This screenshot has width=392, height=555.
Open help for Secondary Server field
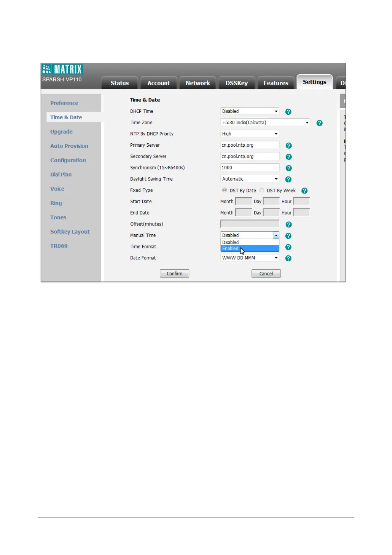[289, 157]
